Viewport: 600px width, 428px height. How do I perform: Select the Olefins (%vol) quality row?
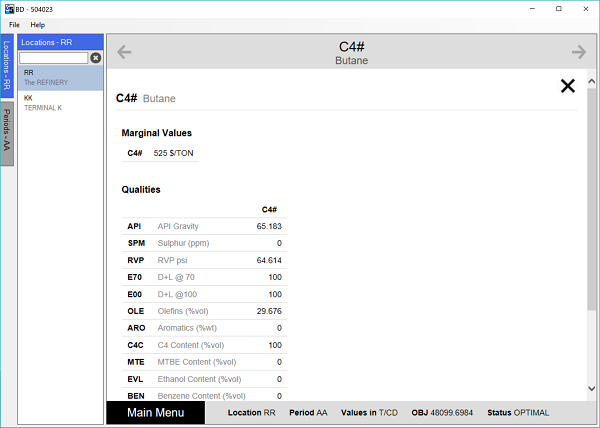(x=203, y=311)
